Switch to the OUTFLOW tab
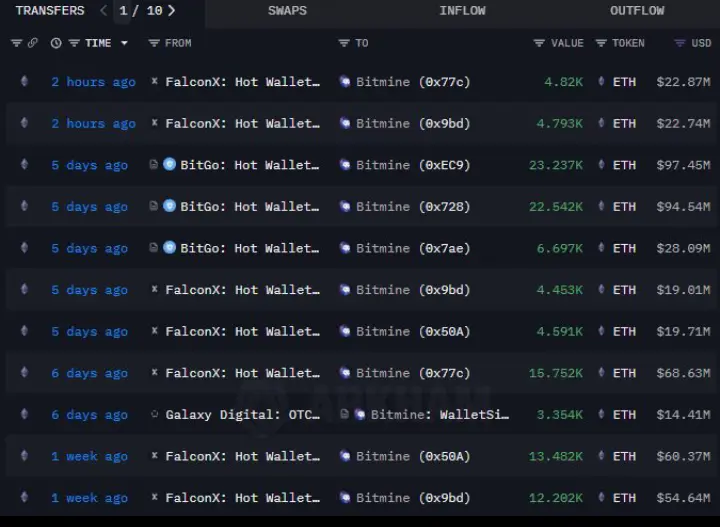The height and width of the screenshot is (527, 720). [637, 11]
